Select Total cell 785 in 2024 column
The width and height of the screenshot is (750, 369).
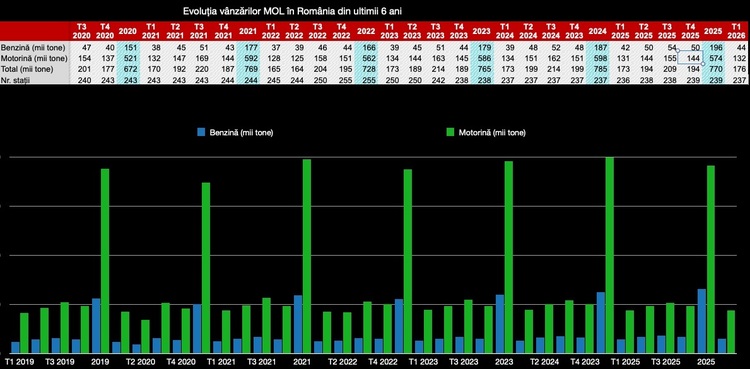pos(600,69)
